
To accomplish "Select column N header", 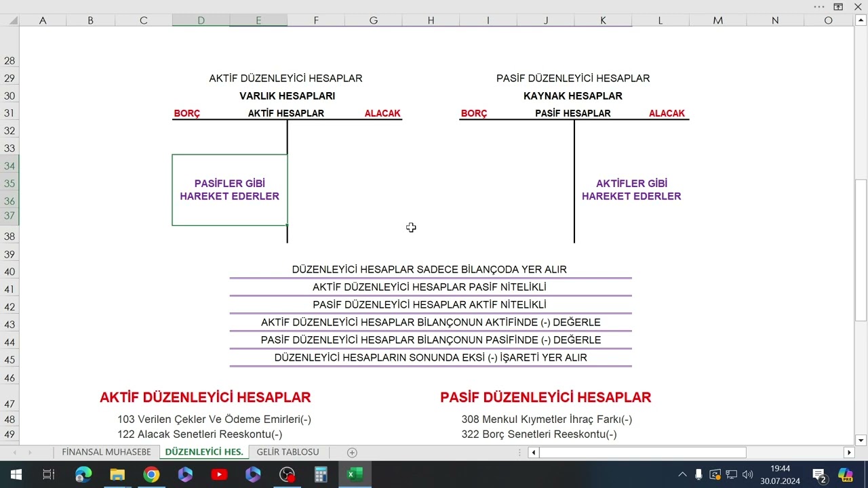I will [x=775, y=20].
